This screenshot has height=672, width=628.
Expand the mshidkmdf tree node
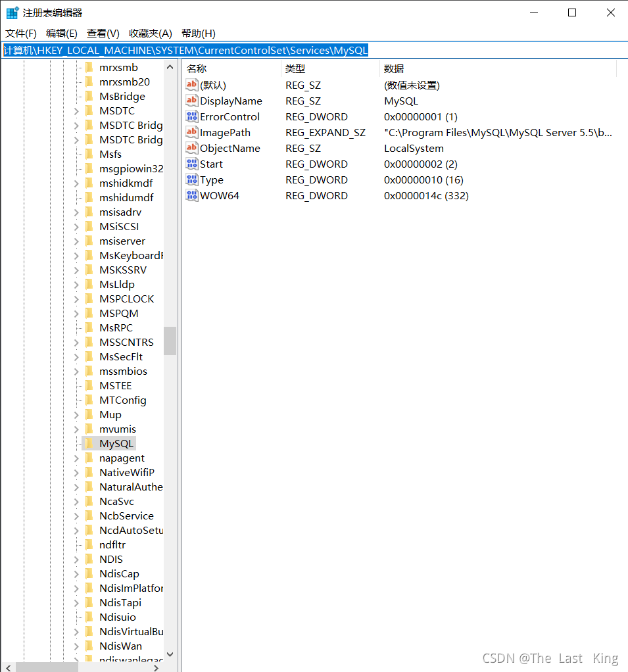76,183
